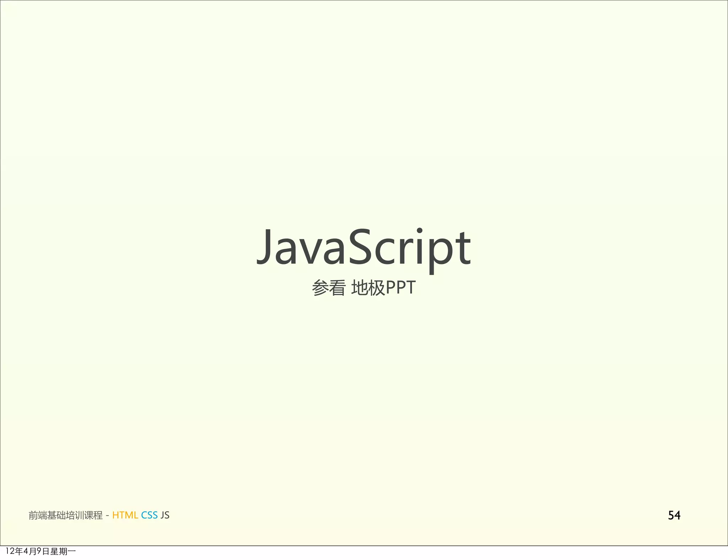Click the orange HTML label in footer
This screenshot has width=728, height=560.
click(x=125, y=515)
